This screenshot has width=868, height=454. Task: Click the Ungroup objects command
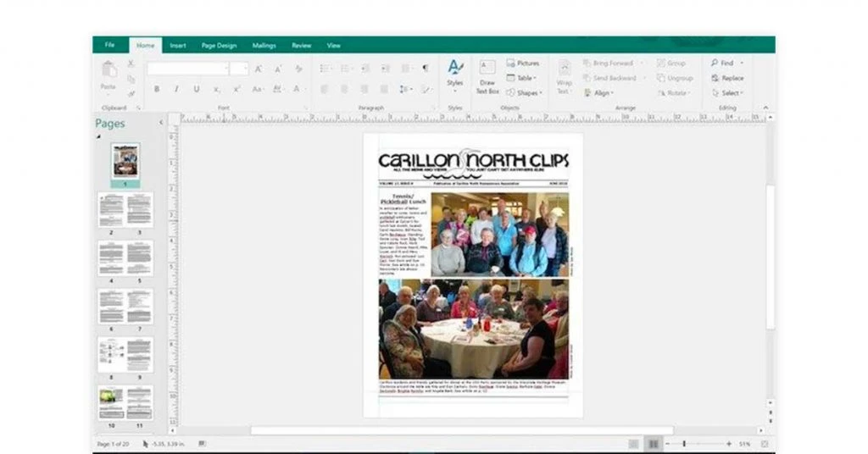point(675,78)
